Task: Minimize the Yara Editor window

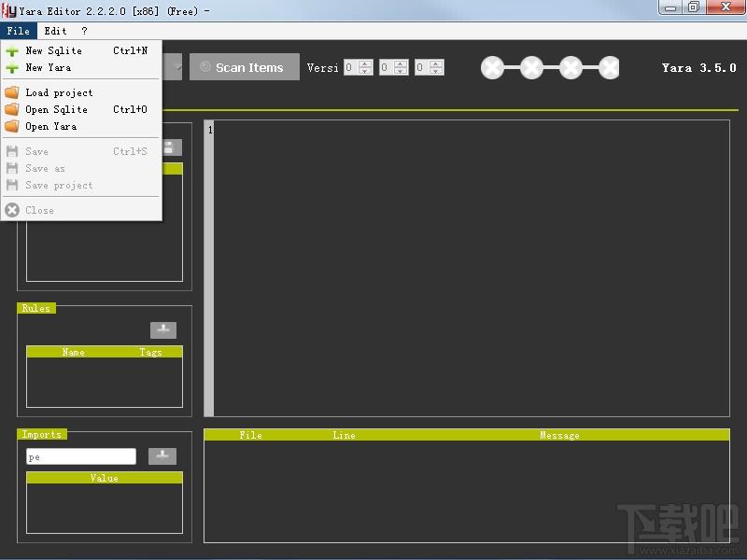Action: pos(670,7)
